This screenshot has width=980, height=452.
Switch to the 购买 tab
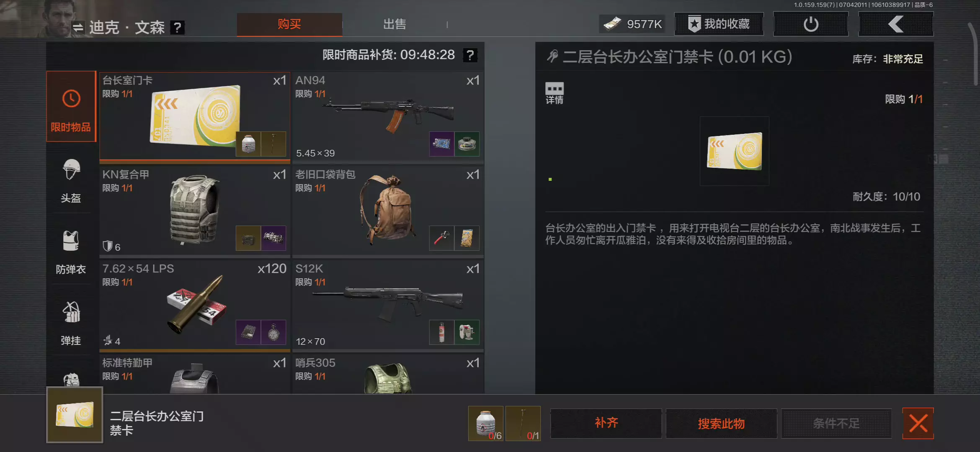289,24
